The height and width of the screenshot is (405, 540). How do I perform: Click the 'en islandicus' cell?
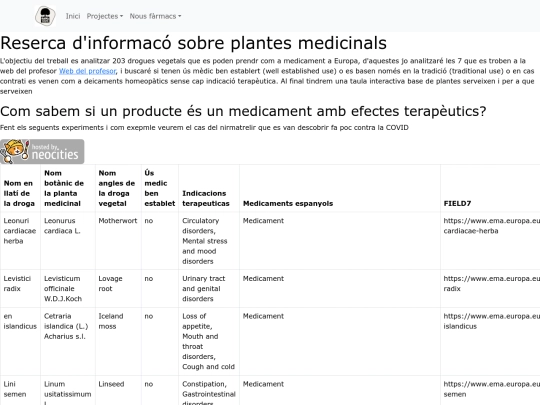[20, 341]
